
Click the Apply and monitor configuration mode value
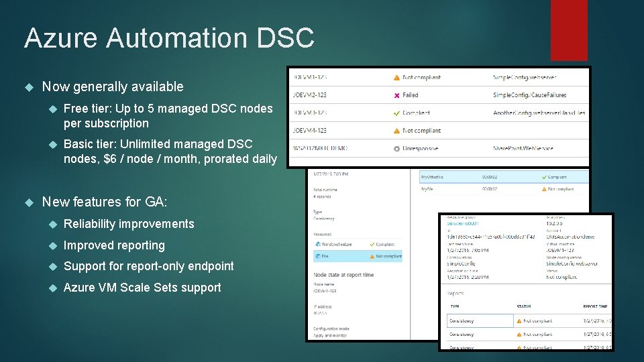[x=330, y=336]
